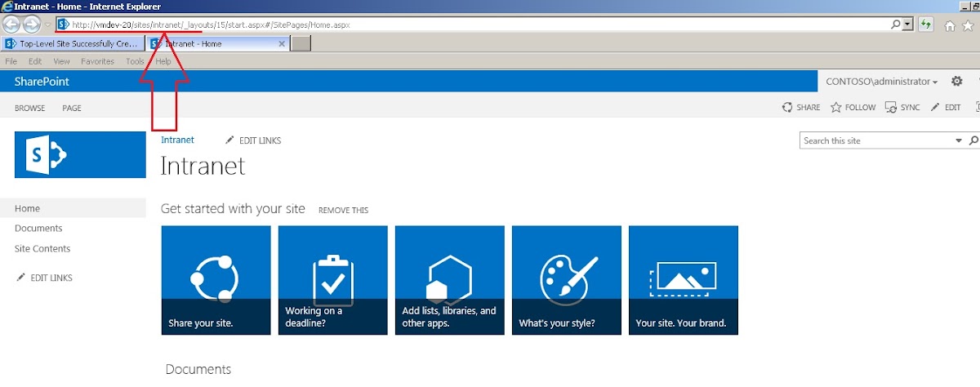
Task: Click REMOVE THIS next to Get started
Action: click(x=343, y=211)
